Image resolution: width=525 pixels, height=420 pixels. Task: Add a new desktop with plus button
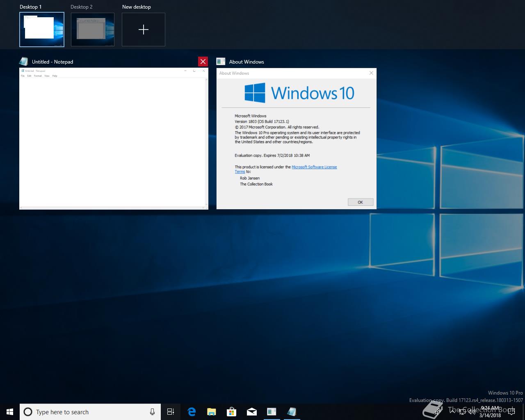point(144,30)
